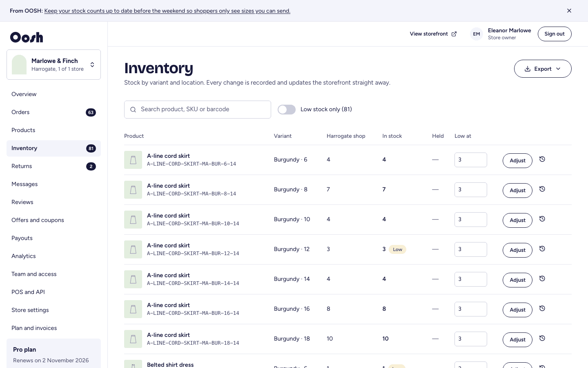This screenshot has width=588, height=368.
Task: Click the Oosh logo
Action: click(27, 37)
